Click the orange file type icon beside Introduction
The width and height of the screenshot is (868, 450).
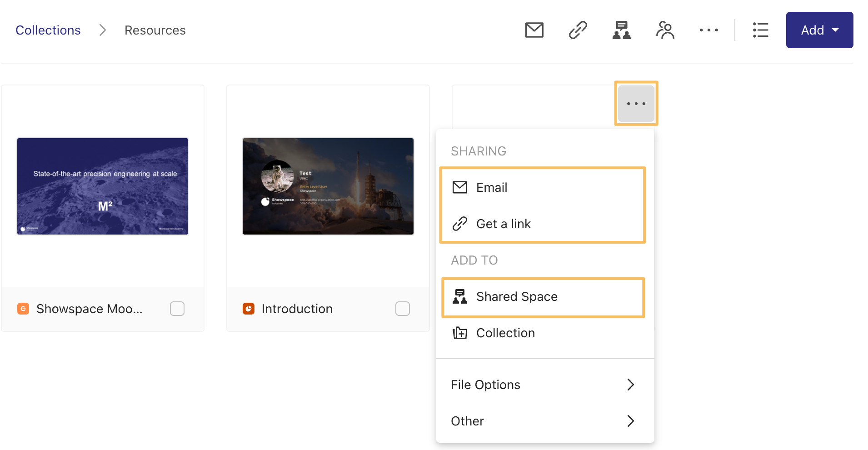249,309
